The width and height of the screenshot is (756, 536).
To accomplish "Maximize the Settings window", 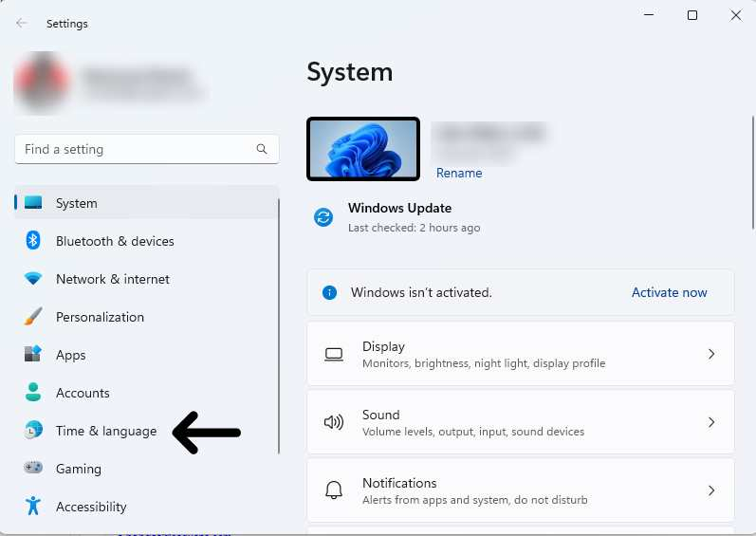I will (692, 15).
